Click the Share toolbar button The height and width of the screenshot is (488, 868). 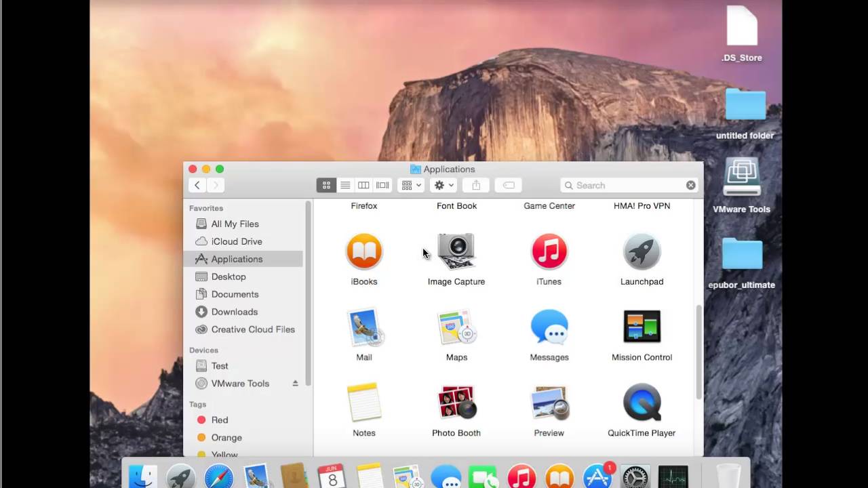(476, 185)
